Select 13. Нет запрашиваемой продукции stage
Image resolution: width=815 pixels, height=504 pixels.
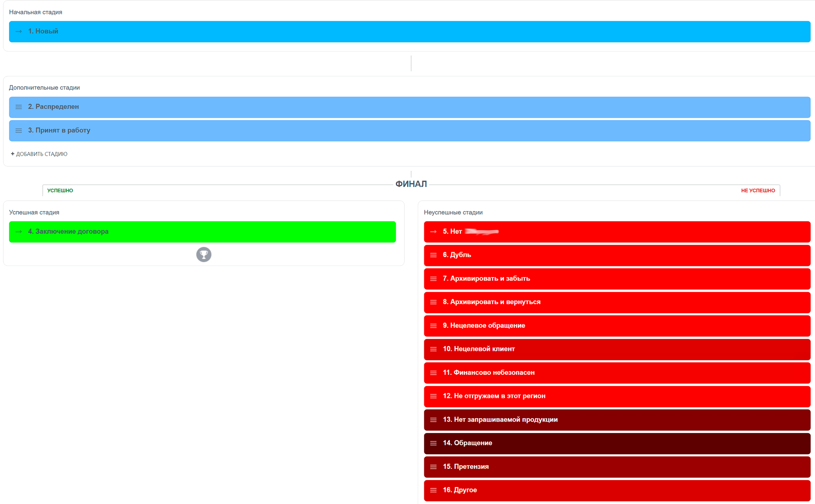pos(617,419)
